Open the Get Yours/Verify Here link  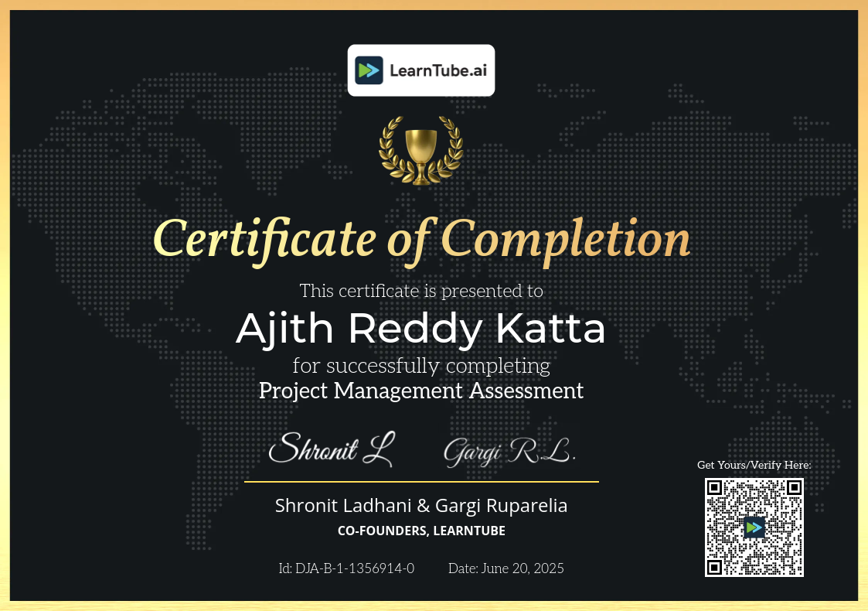(754, 465)
